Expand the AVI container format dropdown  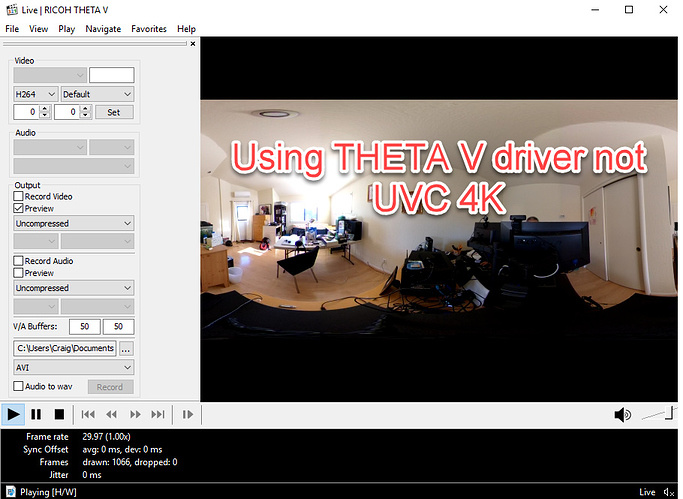[x=74, y=368]
